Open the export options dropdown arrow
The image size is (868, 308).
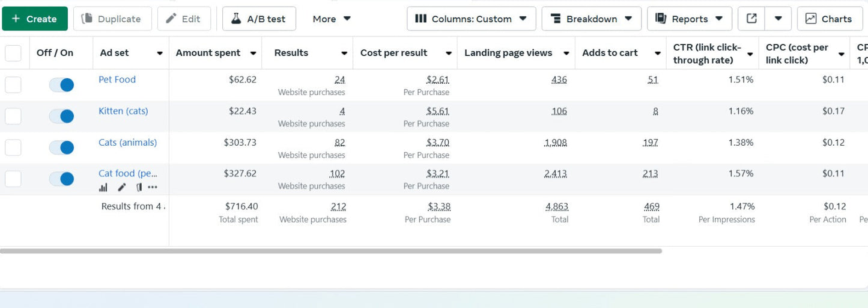(778, 19)
